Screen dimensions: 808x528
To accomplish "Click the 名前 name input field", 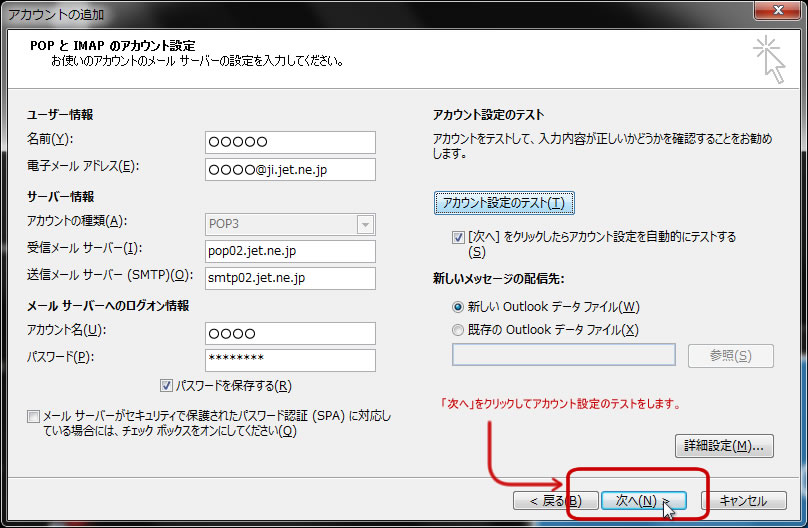I will click(289, 142).
